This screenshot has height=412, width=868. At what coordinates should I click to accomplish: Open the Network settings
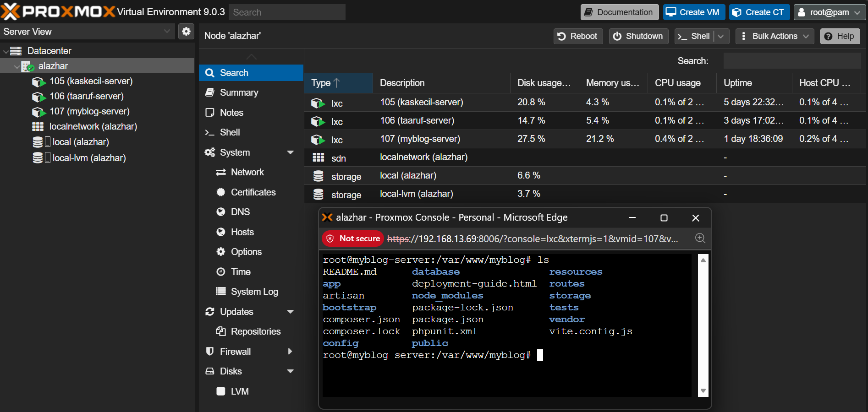pyautogui.click(x=251, y=172)
